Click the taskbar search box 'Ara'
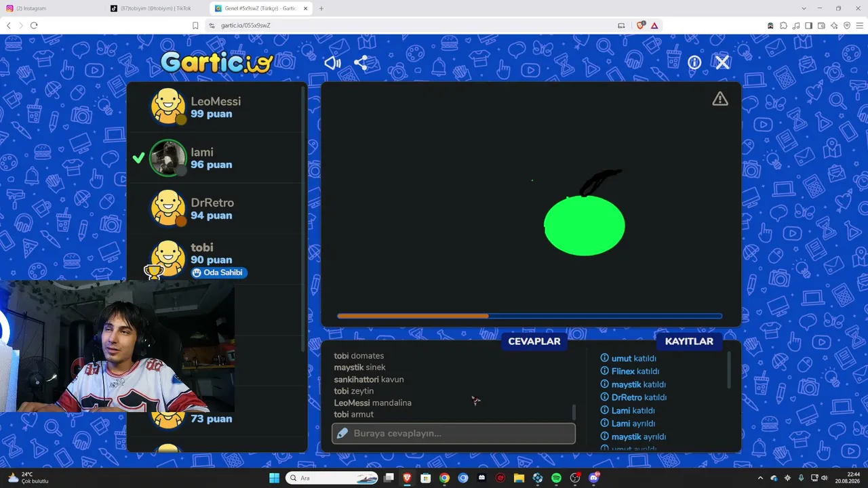868x488 pixels. coord(332,478)
